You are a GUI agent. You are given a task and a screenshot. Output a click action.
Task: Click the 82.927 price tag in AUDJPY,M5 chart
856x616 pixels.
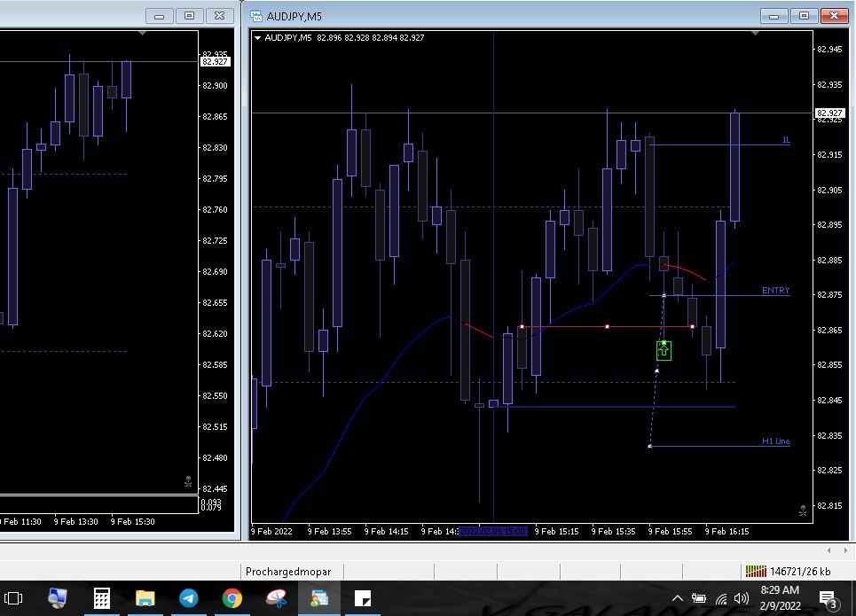829,113
